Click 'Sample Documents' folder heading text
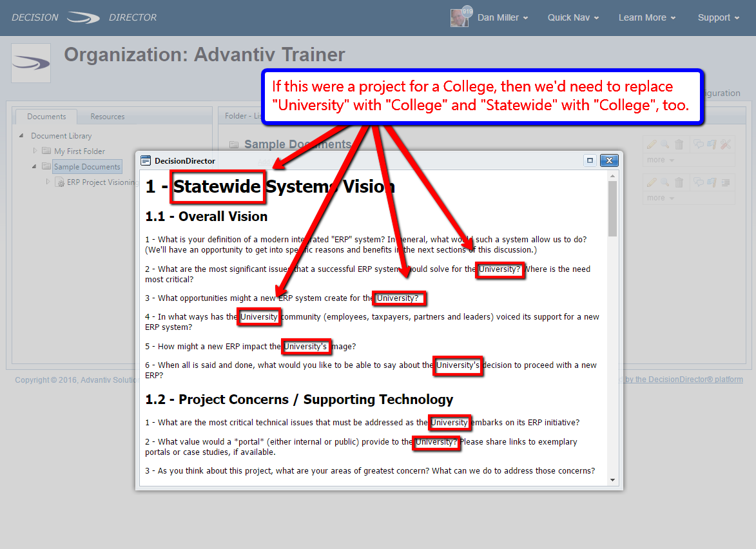 (x=298, y=144)
